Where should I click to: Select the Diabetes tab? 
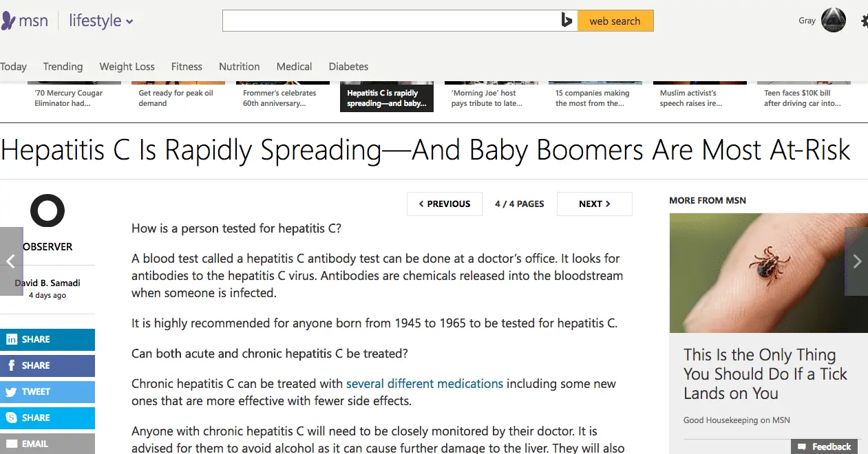pyautogui.click(x=348, y=67)
